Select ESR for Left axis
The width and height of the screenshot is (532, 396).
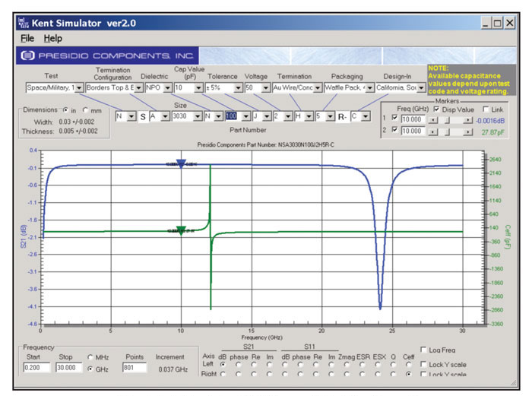click(363, 364)
